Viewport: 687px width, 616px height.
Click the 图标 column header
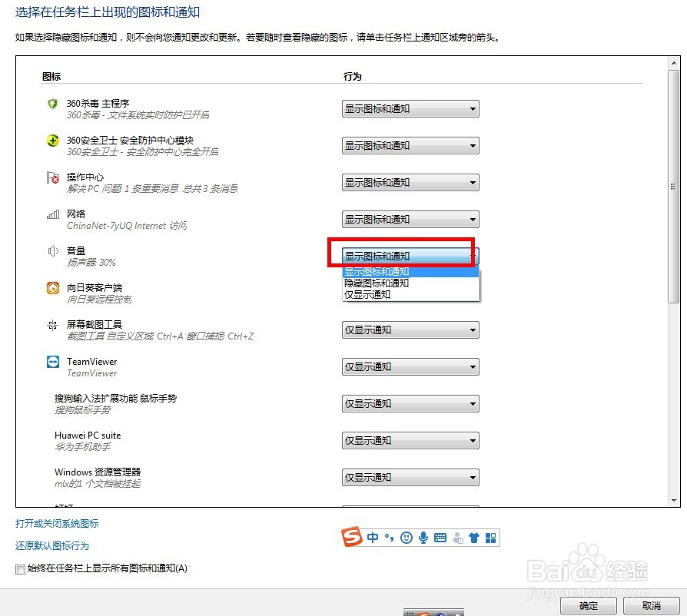51,76
